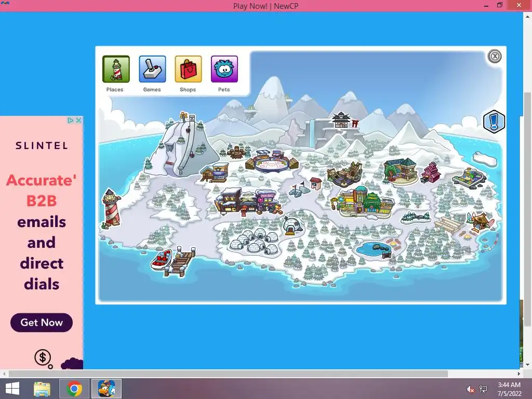Go to the Dock with red boat

point(174,262)
